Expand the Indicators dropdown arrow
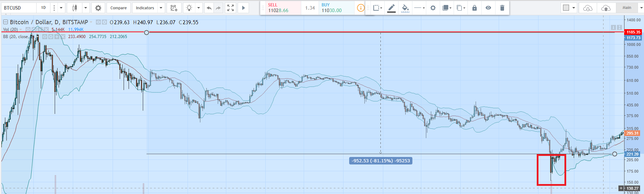644x194 pixels. tap(161, 8)
